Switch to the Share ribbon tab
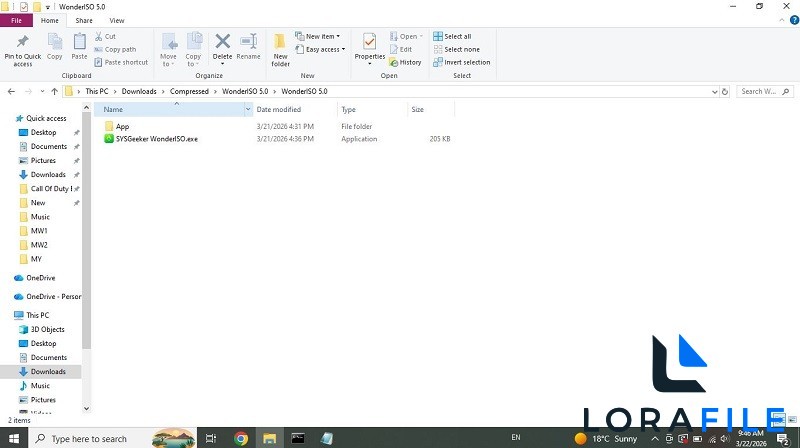This screenshot has height=448, width=800. point(84,20)
